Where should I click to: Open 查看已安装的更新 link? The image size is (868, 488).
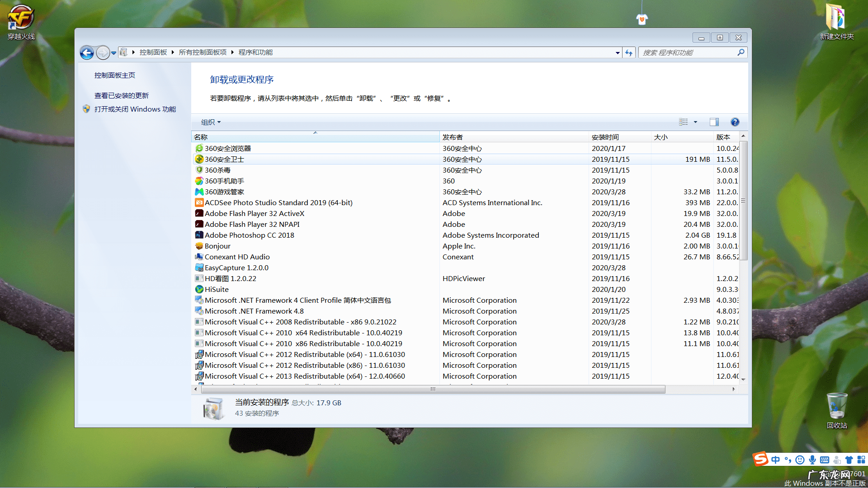coord(121,95)
